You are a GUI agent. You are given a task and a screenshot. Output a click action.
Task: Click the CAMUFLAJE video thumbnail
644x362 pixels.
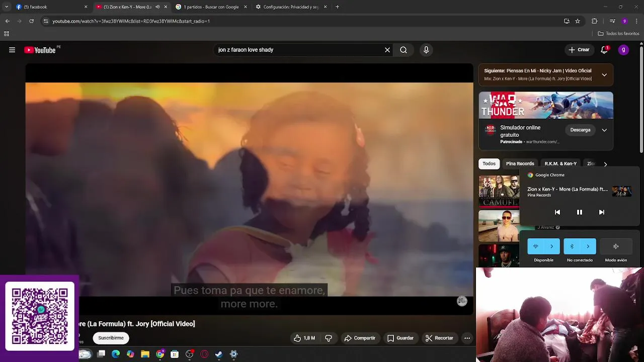pyautogui.click(x=499, y=191)
